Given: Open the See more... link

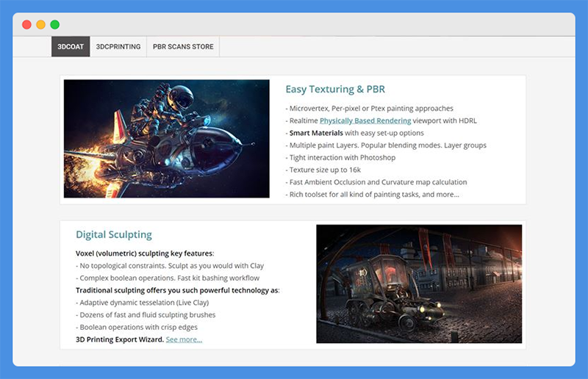Looking at the screenshot, I should point(184,339).
